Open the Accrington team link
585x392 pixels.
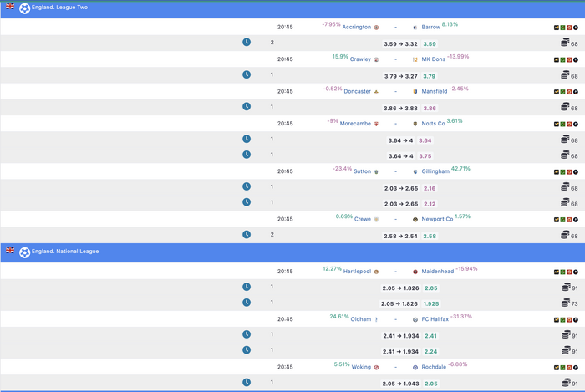pos(357,27)
